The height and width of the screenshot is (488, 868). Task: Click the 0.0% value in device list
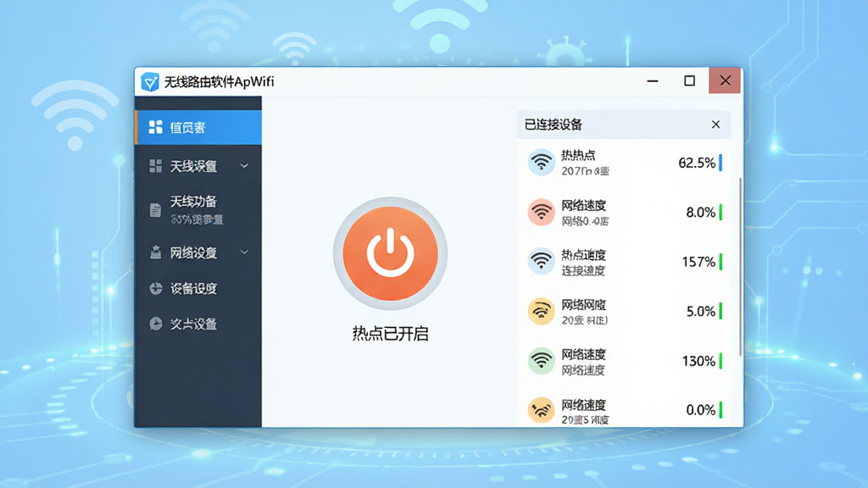click(700, 410)
